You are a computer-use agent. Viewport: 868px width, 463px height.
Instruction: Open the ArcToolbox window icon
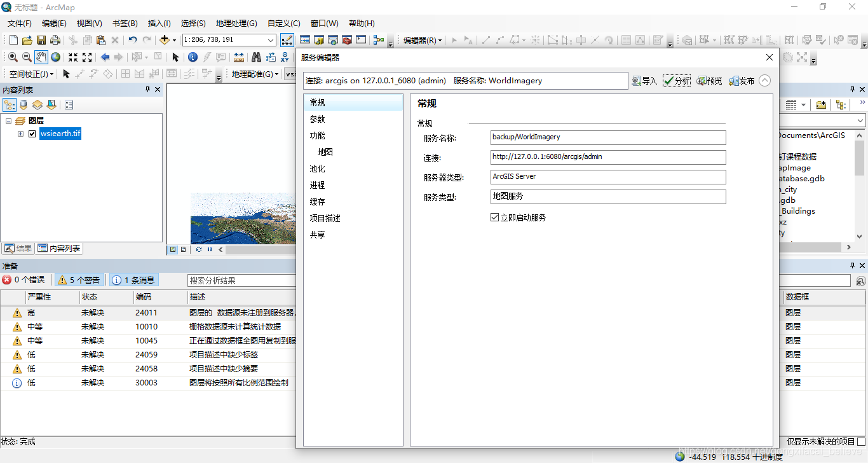[x=346, y=40]
